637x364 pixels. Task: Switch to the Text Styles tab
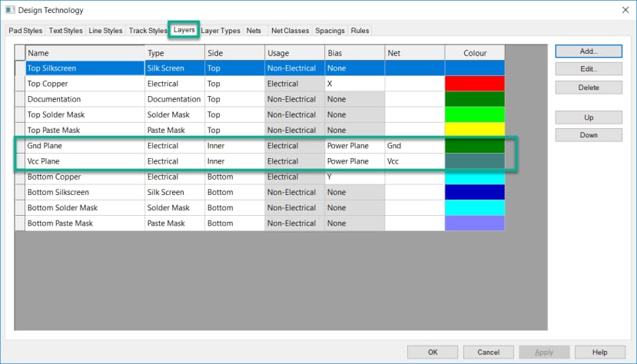click(65, 31)
